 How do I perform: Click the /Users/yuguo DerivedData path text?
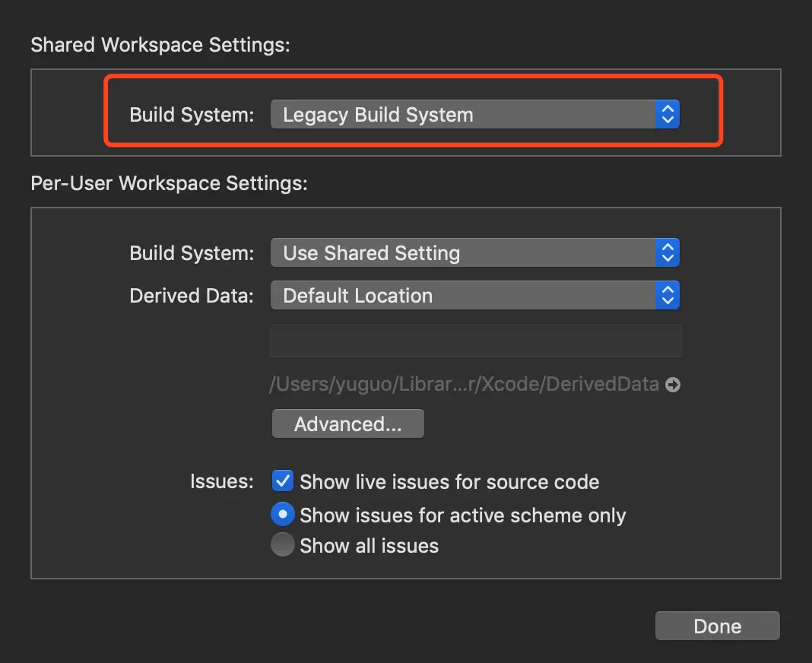tap(464, 384)
